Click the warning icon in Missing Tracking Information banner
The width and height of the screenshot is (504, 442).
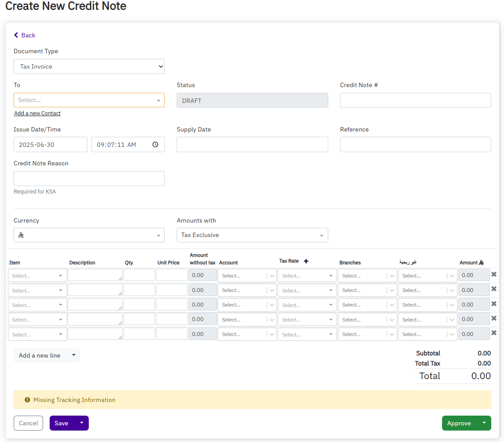click(27, 400)
